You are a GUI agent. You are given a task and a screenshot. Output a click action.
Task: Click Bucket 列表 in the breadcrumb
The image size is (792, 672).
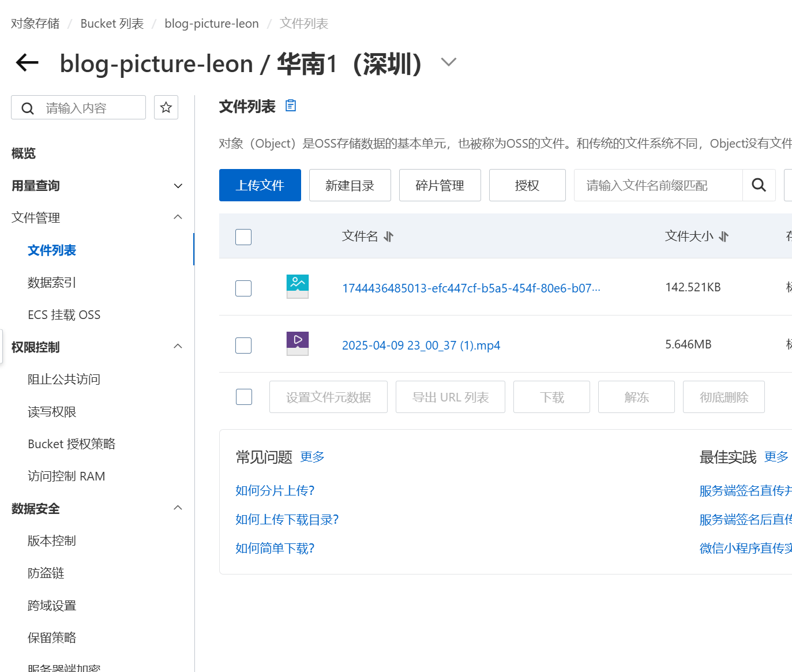coord(112,24)
